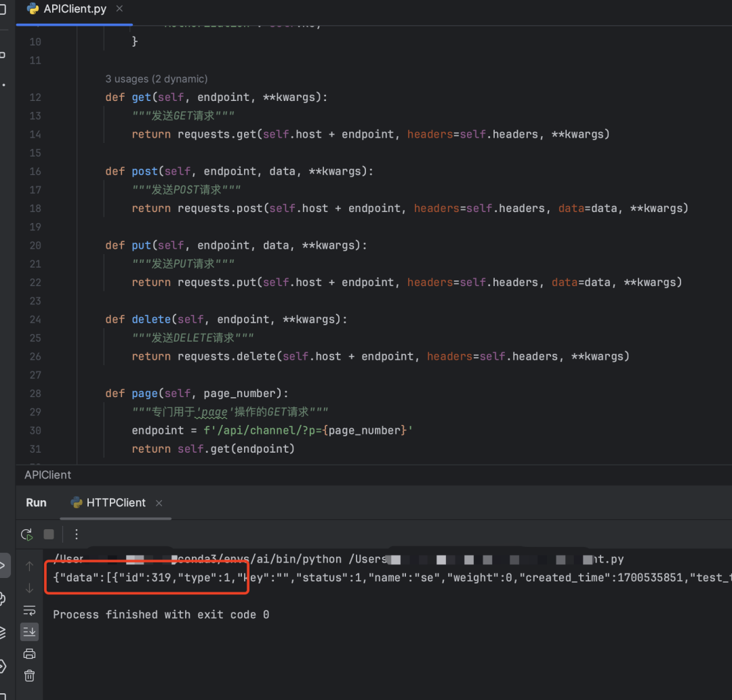Click the 'created_time' value 1700535851 in output
The width and height of the screenshot is (732, 700).
pos(650,578)
